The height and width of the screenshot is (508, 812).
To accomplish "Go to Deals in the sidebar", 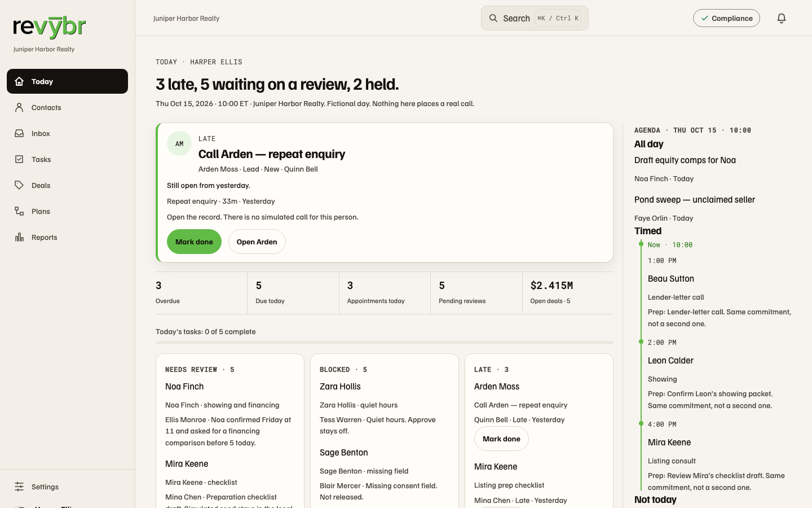I will (x=68, y=185).
